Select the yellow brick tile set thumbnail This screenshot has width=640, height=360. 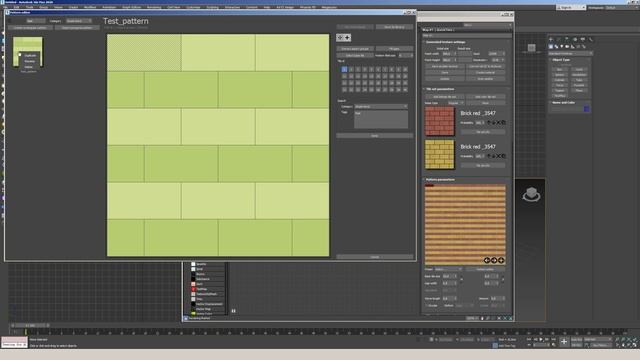pos(440,155)
